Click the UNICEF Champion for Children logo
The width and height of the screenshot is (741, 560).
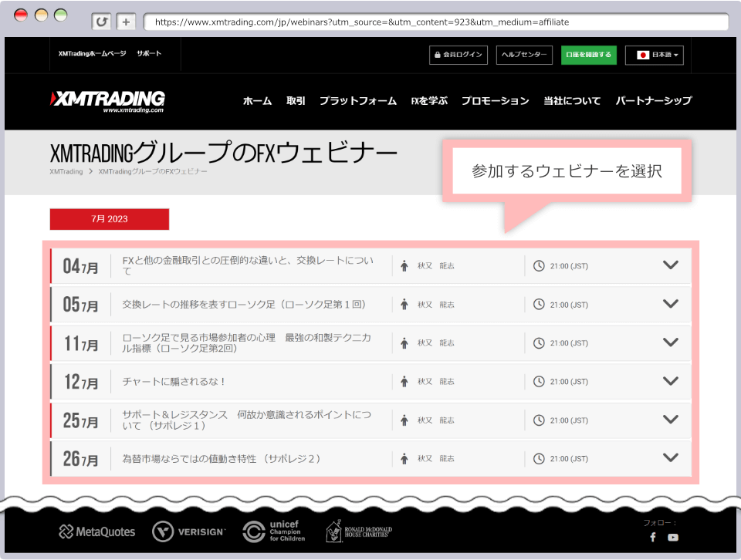tap(274, 531)
